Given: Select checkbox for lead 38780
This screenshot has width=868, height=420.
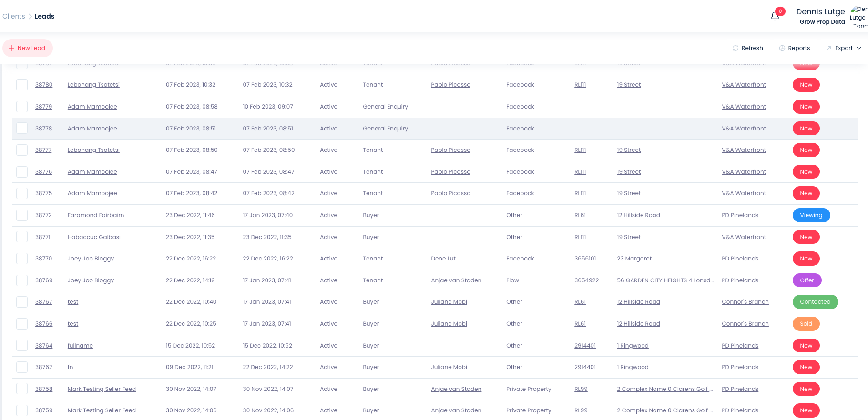Looking at the screenshot, I should coord(22,85).
